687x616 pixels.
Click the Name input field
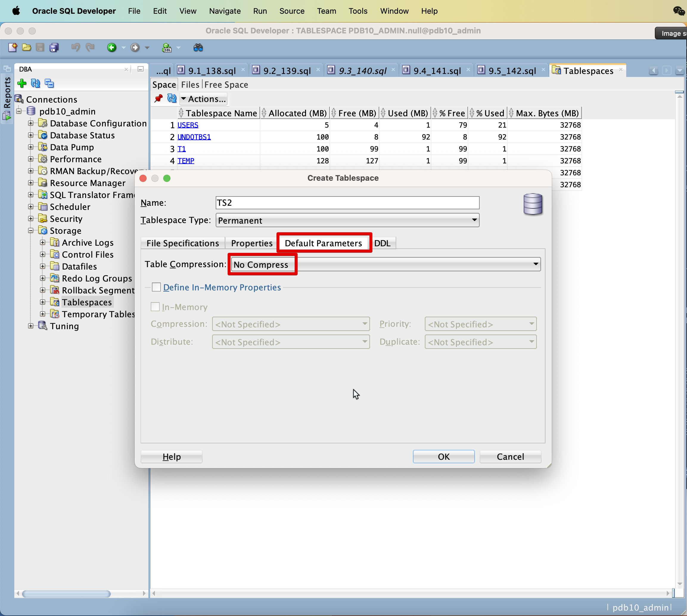[x=347, y=203]
